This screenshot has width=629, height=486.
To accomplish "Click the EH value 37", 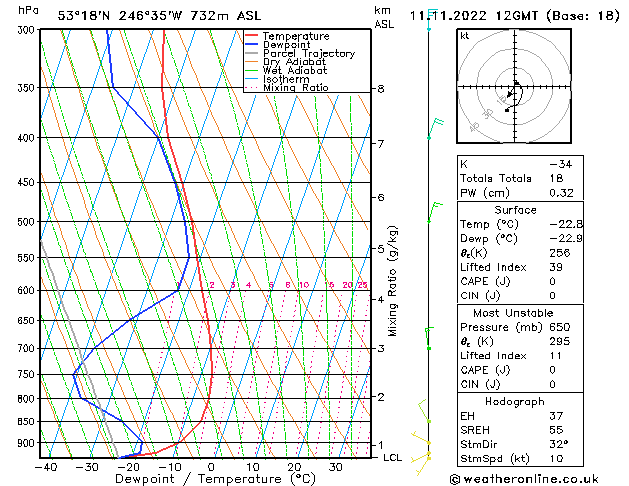I will click(x=556, y=416).
